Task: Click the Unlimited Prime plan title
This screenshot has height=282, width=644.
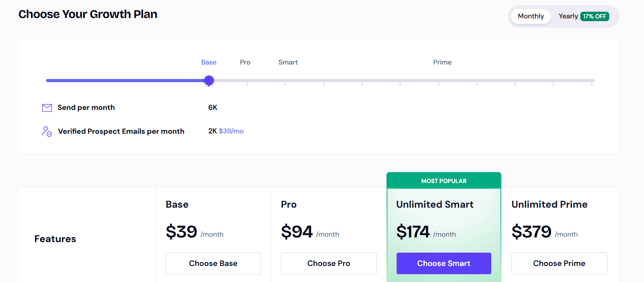Action: coord(549,205)
